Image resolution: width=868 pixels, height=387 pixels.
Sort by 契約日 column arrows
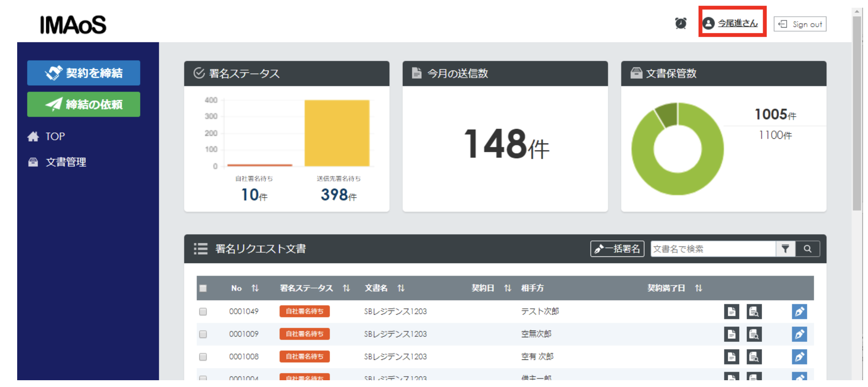pyautogui.click(x=507, y=288)
